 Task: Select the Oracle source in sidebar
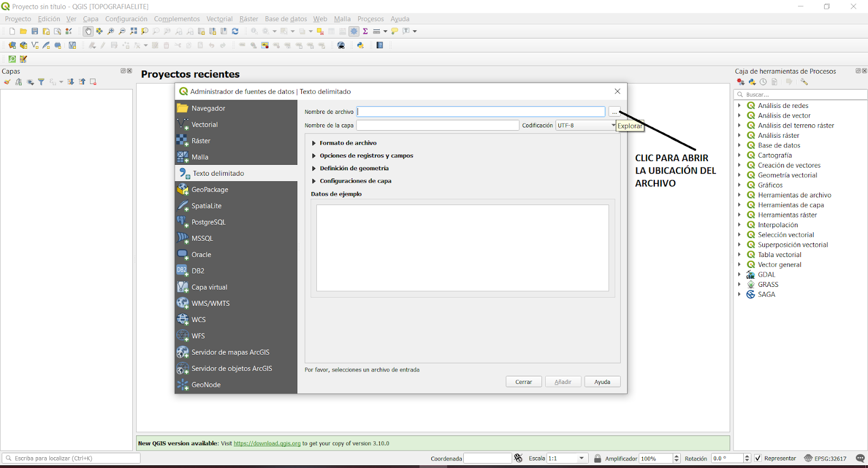pyautogui.click(x=236, y=254)
